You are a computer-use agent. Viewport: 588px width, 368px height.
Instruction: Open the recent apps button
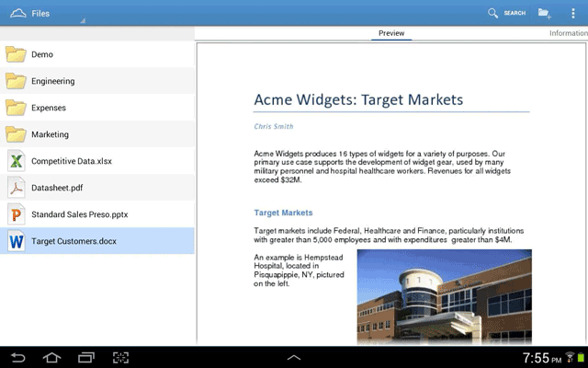point(85,358)
